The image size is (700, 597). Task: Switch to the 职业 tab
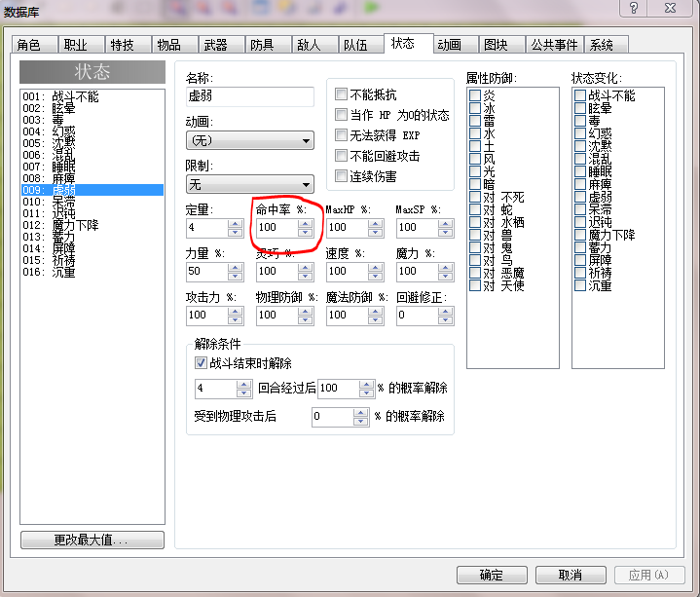(x=81, y=45)
